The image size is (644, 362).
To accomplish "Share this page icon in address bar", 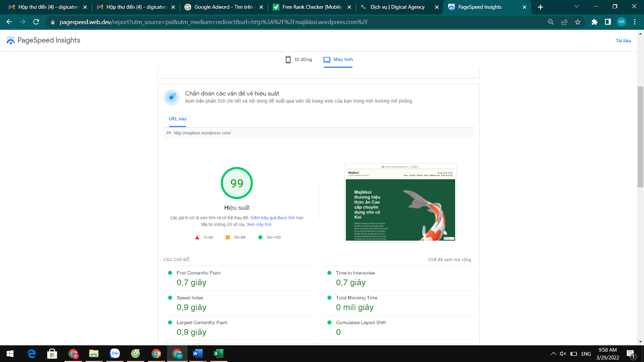I will point(564,22).
